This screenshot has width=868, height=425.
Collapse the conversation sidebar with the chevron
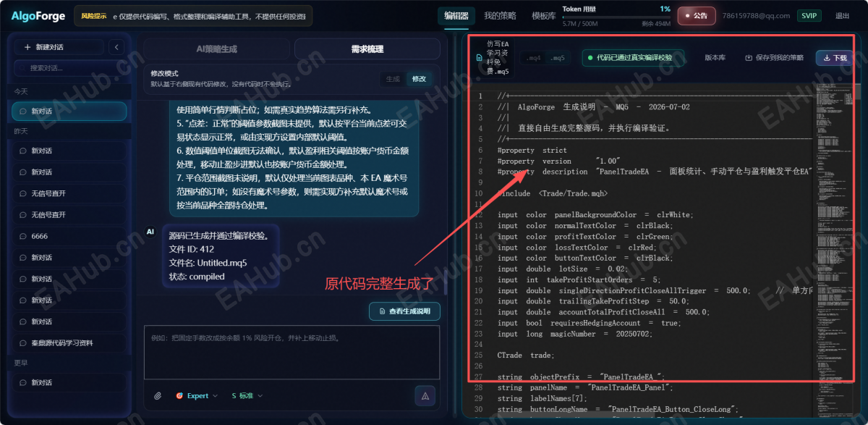tap(117, 47)
